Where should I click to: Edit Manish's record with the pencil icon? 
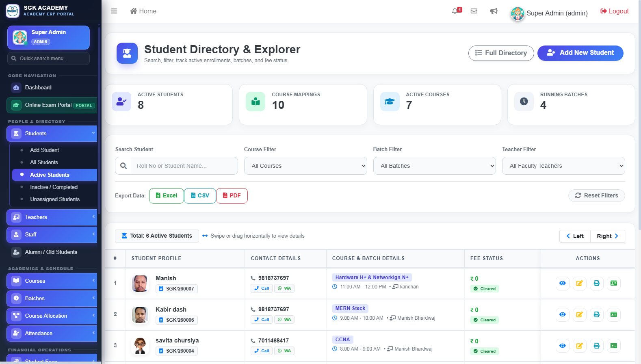tap(580, 283)
